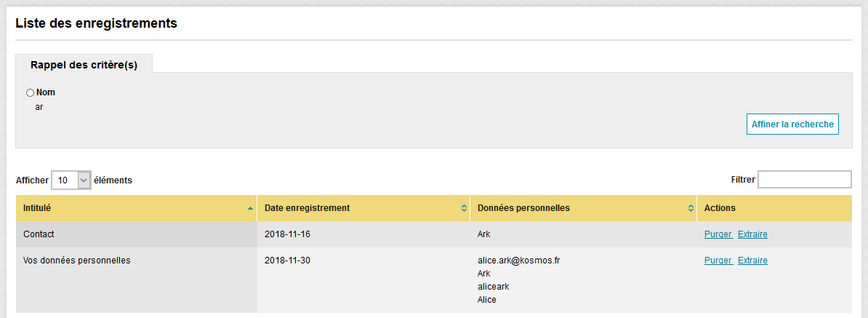Image resolution: width=868 pixels, height=318 pixels.
Task: Select the Nom radio button
Action: pos(30,92)
